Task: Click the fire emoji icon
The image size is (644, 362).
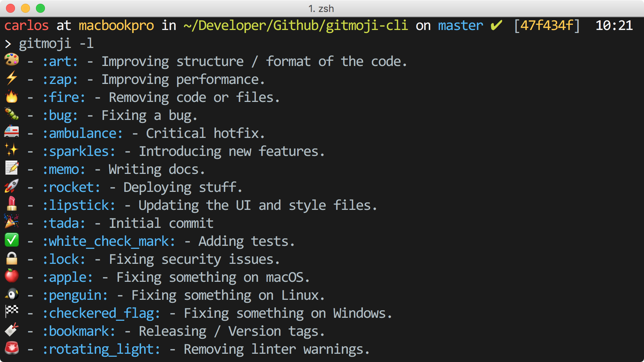Action: pyautogui.click(x=12, y=96)
